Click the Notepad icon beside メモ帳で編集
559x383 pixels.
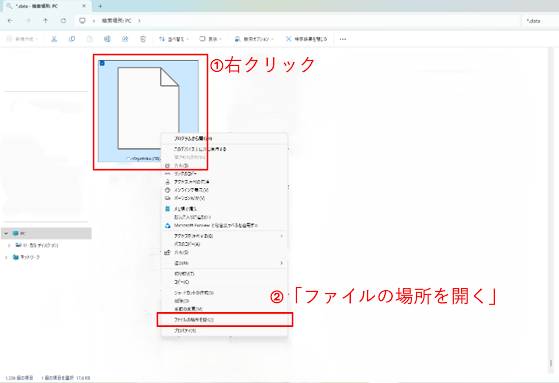[168, 209]
